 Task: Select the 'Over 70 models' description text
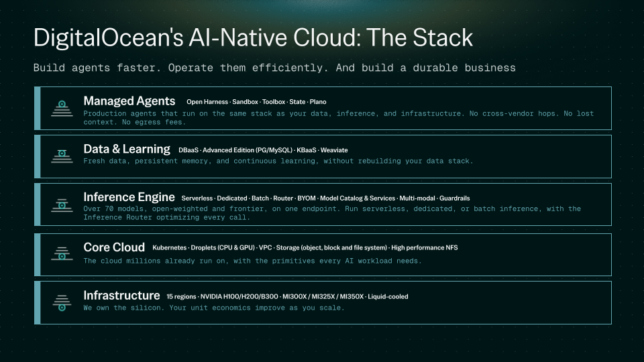(x=331, y=213)
